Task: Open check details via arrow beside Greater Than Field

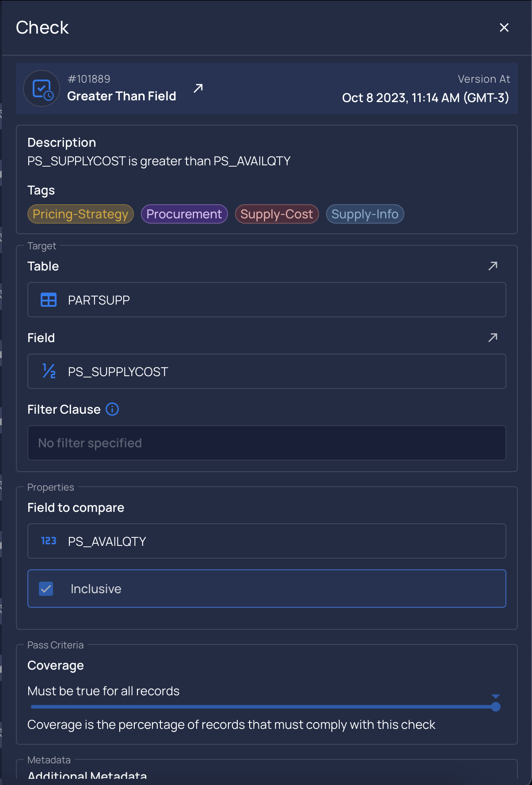Action: point(198,88)
